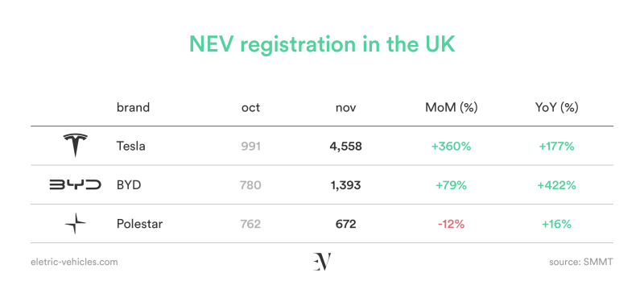Click the Polestar star logo
Viewport: 644px width, 306px height.
75,224
